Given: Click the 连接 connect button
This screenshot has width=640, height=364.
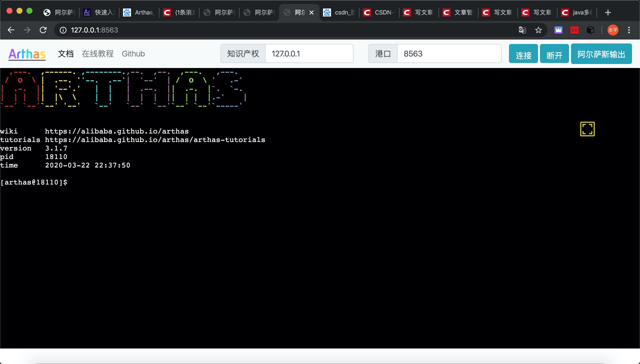Looking at the screenshot, I should pyautogui.click(x=523, y=54).
